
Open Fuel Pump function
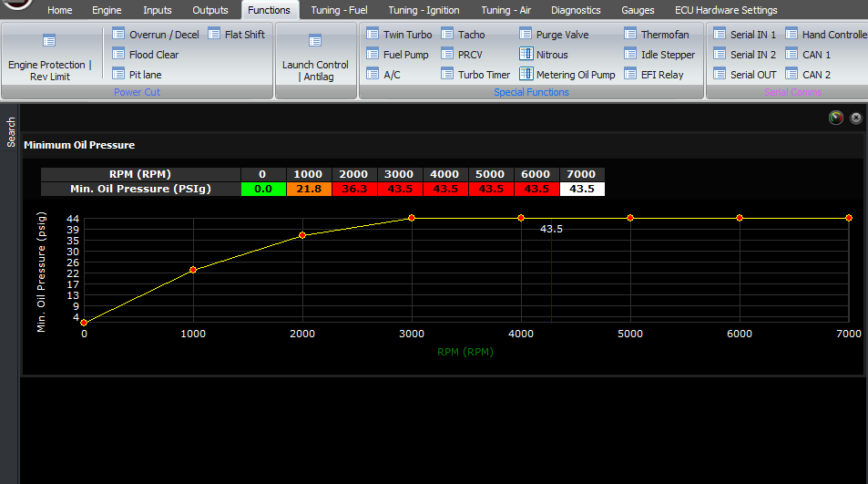coord(397,55)
